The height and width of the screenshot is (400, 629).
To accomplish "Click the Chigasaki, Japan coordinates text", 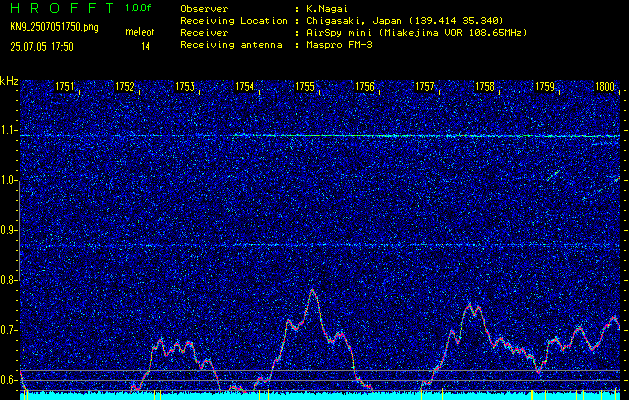I will click(x=404, y=21).
